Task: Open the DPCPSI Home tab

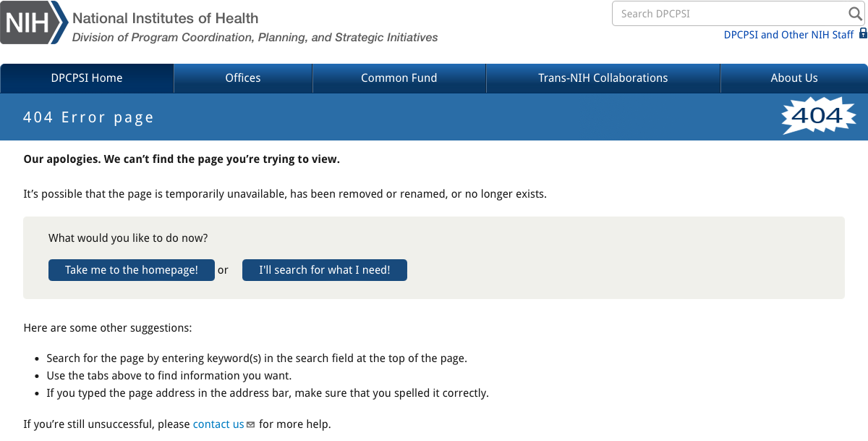Action: pos(87,78)
